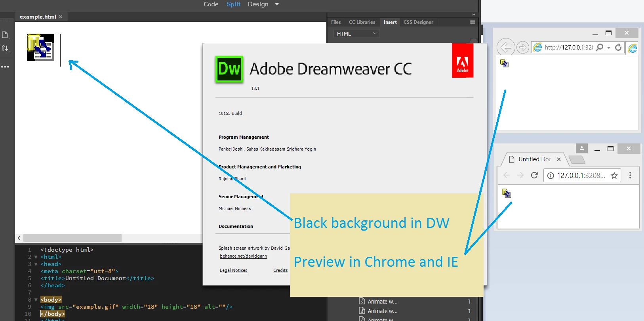Click the IE address field showing 127.0.0.1
The width and height of the screenshot is (644, 321).
click(x=569, y=47)
